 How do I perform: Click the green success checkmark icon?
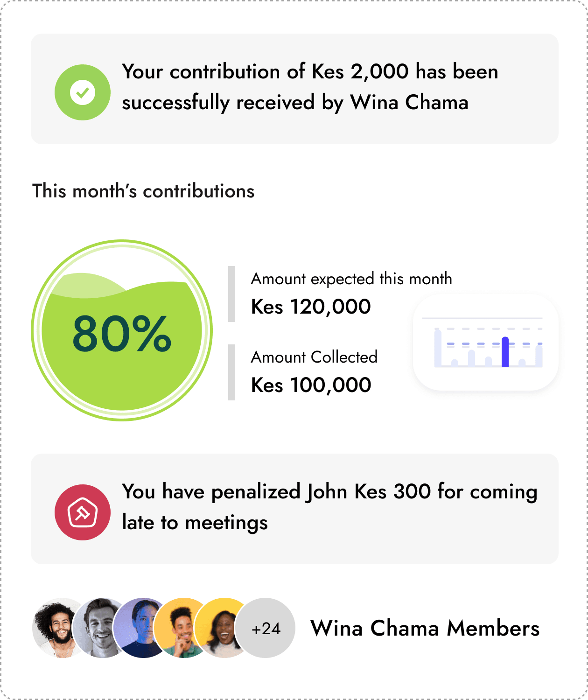(83, 92)
